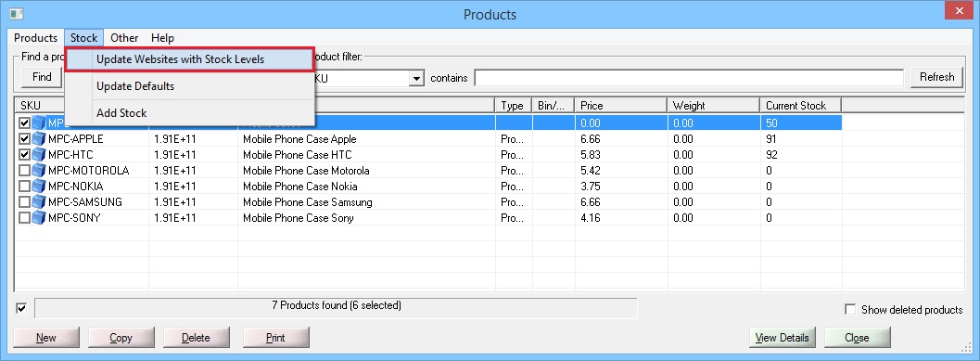Click the product cube icon for MPC-SONY
Viewport: 980px width, 361px height.
39,218
